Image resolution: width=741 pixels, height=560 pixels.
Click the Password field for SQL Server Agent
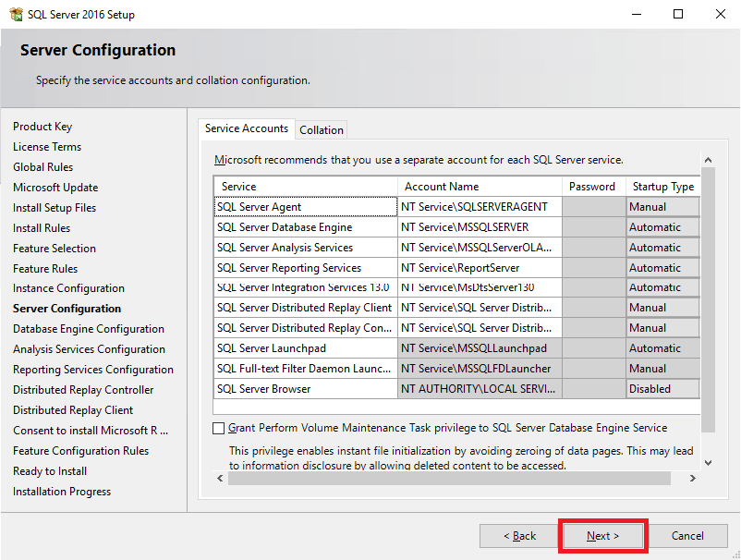tap(593, 206)
